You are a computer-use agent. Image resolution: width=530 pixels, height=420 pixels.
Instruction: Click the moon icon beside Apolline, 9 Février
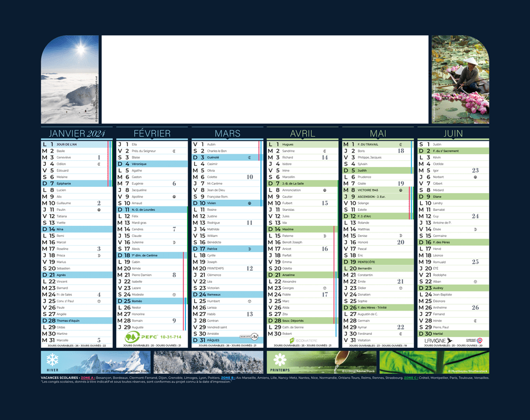click(174, 196)
